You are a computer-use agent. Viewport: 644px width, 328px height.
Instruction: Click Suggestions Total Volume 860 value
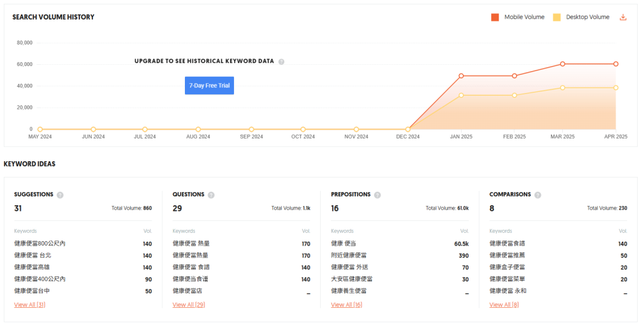point(147,208)
